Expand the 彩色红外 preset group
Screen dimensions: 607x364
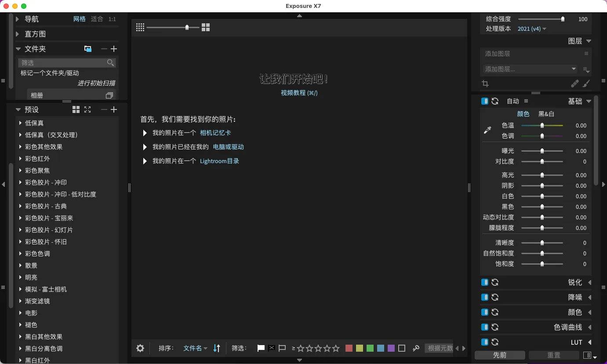coord(21,159)
